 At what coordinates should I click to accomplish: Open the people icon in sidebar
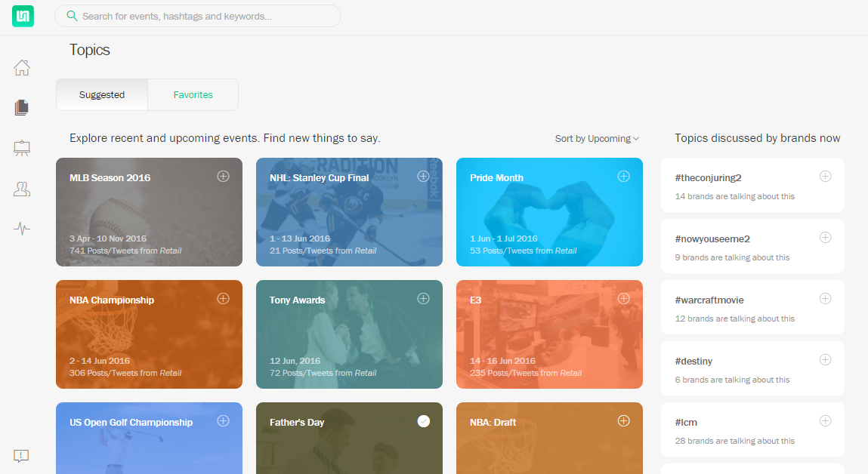22,189
